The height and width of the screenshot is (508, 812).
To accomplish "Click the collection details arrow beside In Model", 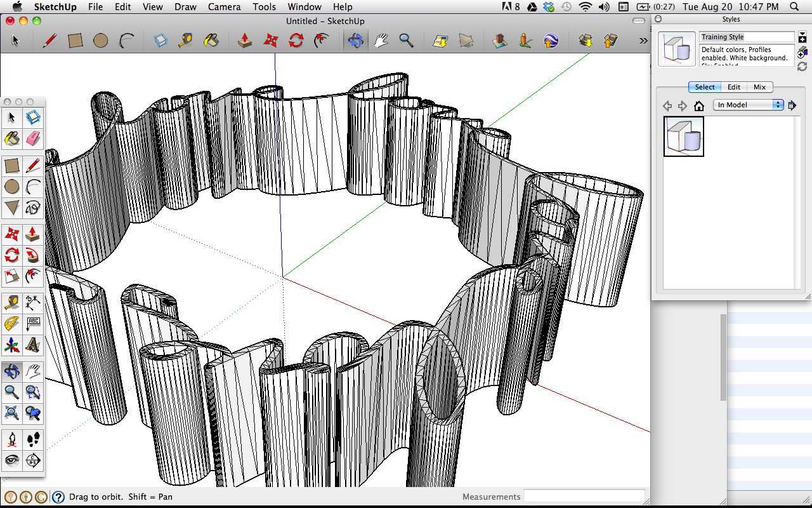I will coord(792,105).
